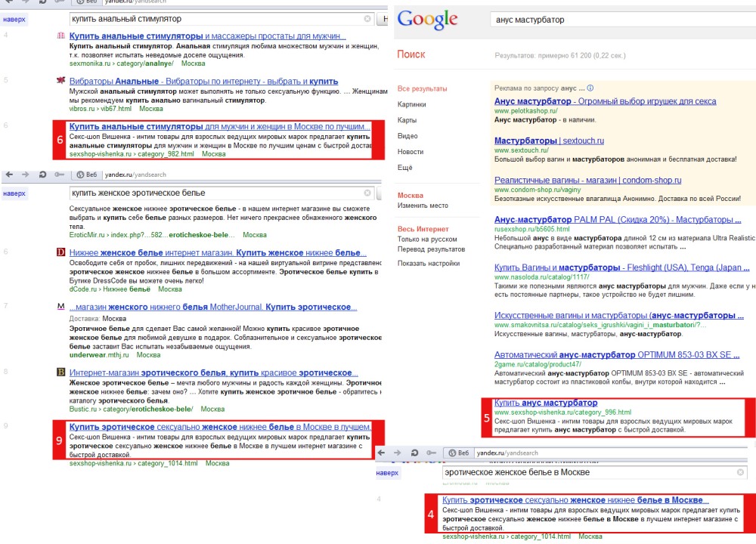Expand the 'Ещё' option in Google sidebar

click(x=404, y=168)
